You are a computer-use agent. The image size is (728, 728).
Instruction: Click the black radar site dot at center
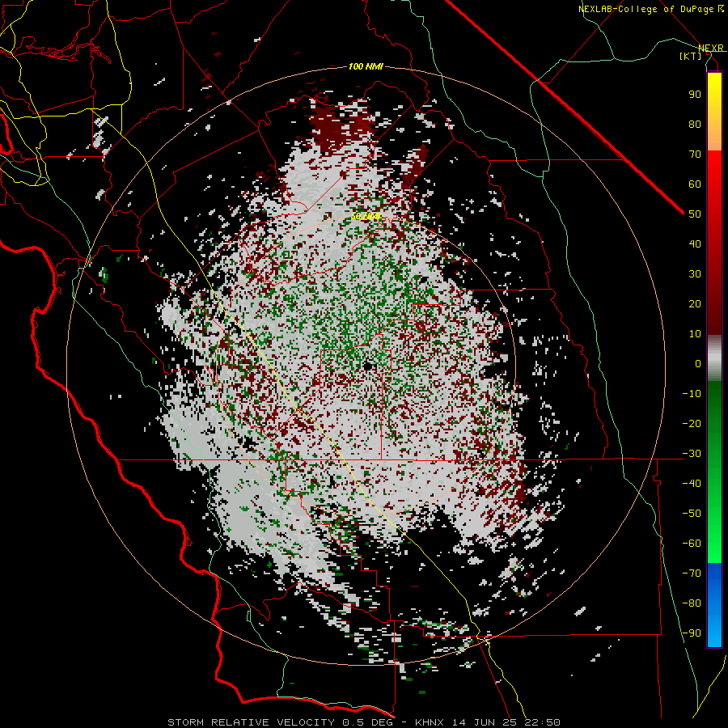pyautogui.click(x=368, y=366)
